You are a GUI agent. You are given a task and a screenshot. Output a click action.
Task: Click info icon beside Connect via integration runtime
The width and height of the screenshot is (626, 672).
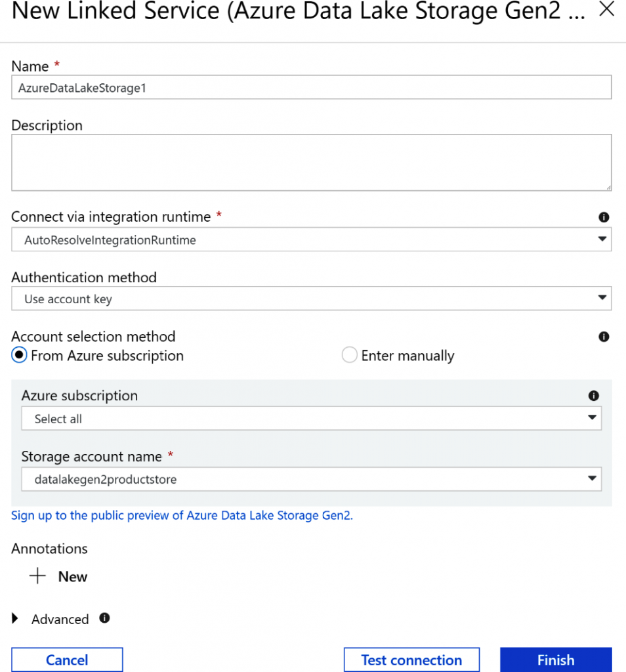click(x=604, y=217)
